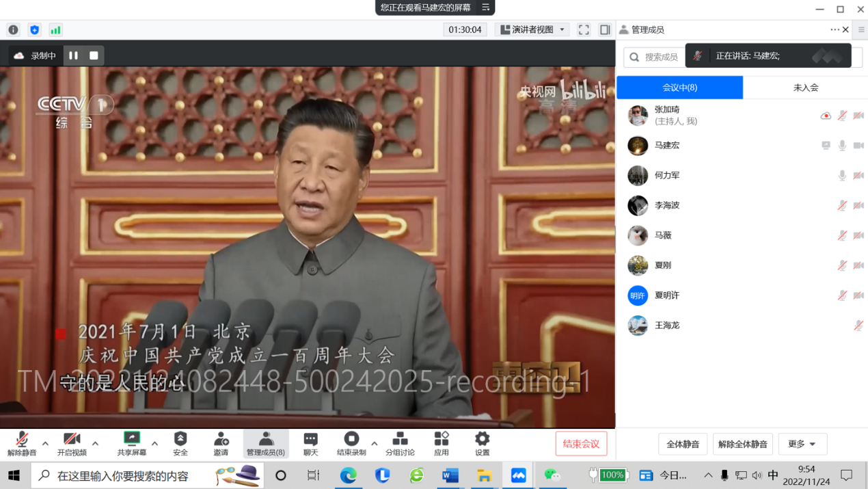Expand the 演讲者视图 view dropdown
The image size is (868, 489).
pos(532,30)
